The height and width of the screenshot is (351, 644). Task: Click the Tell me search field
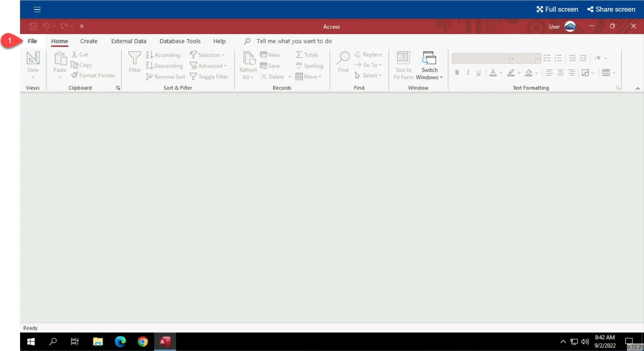pos(294,41)
